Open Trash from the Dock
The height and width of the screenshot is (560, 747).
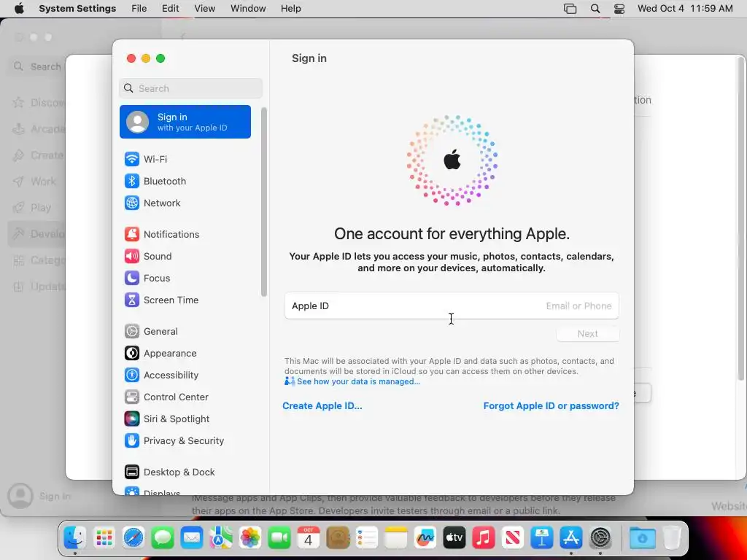(x=672, y=538)
